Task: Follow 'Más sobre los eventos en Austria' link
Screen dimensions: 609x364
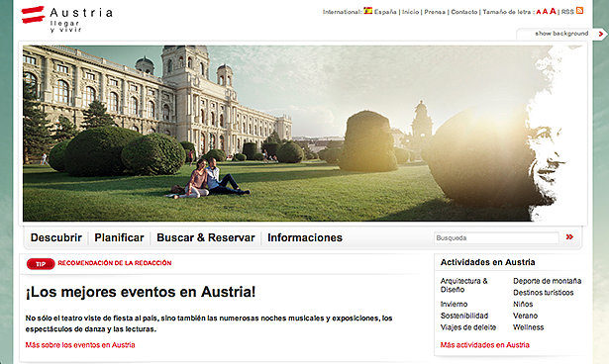Action: tap(80, 345)
